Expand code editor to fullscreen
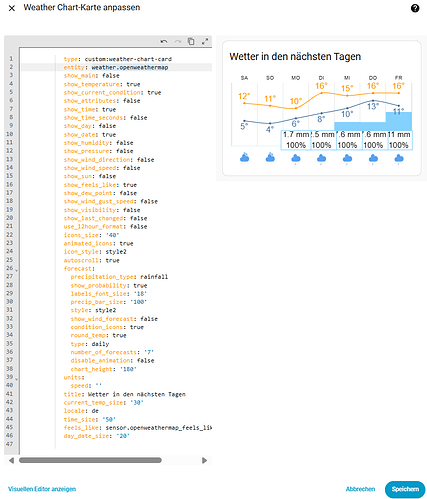Screen dimensions: 427x499 tap(205, 41)
